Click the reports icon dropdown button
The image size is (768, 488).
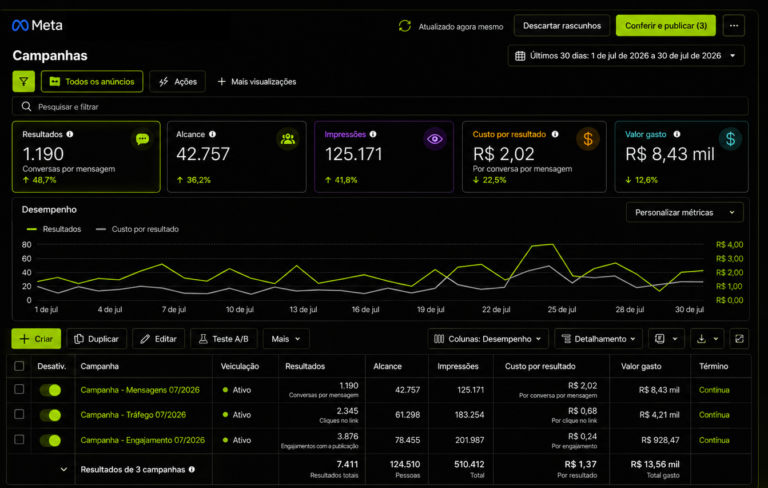pos(666,339)
